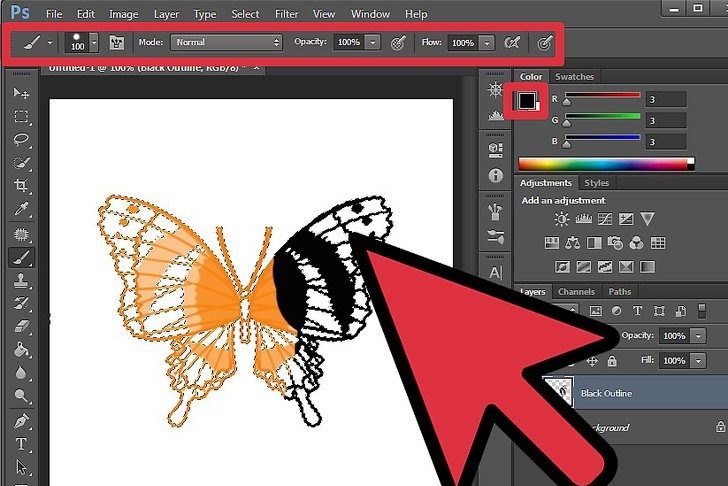Enable airbrush mode next to Flow
The image size is (728, 486).
coord(513,43)
